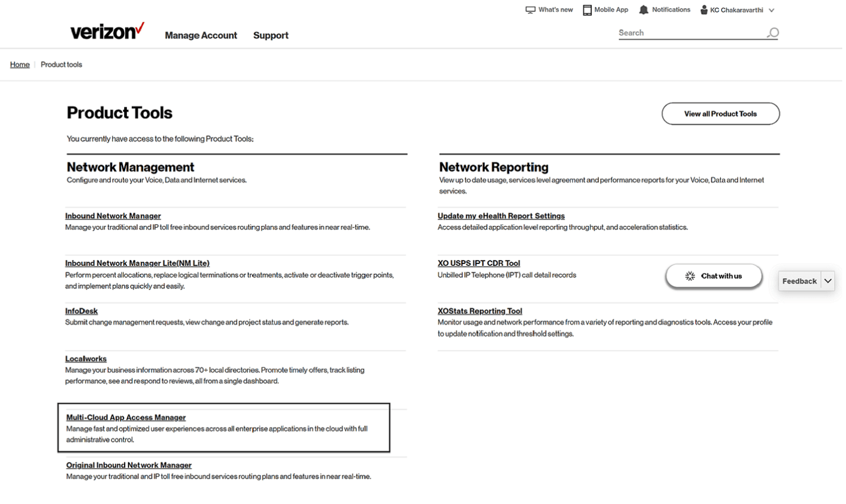Expand the Feedback dropdown arrow
This screenshot has width=846, height=504.
tap(828, 281)
